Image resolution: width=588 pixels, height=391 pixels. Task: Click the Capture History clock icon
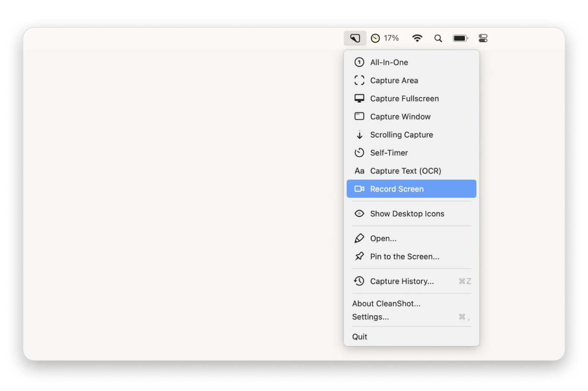pyautogui.click(x=359, y=281)
